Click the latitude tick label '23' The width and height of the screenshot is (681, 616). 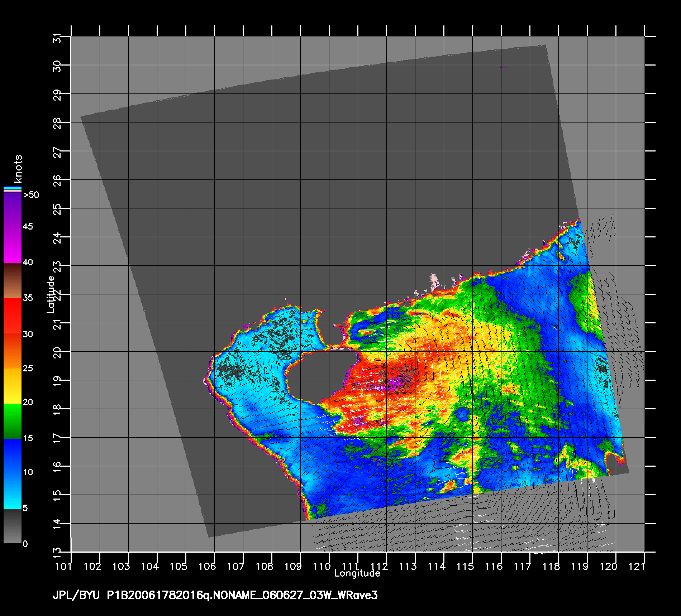57,267
